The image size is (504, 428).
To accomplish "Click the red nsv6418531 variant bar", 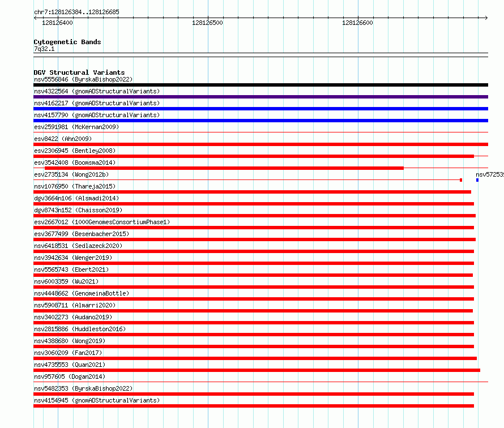I will coord(254,251).
